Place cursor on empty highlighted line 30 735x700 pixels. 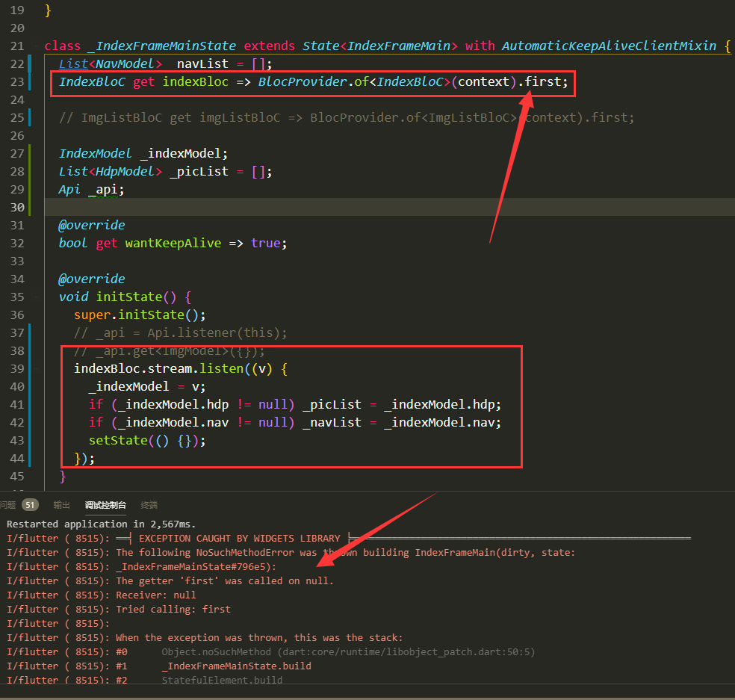pos(389,207)
